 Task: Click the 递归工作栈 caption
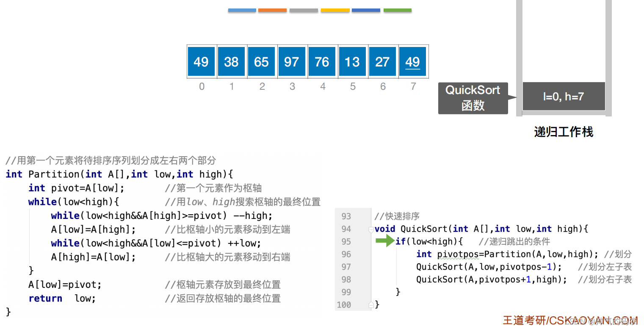[x=564, y=132]
